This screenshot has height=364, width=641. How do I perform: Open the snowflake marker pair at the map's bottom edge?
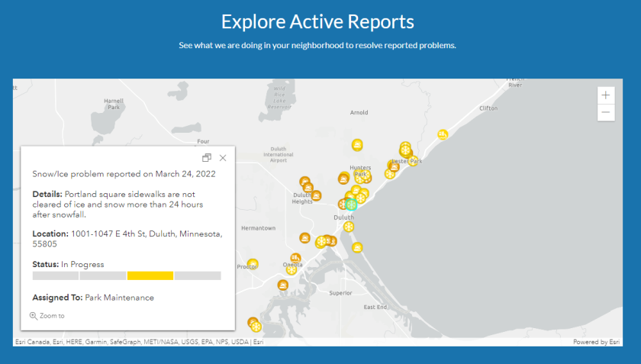[x=254, y=325]
